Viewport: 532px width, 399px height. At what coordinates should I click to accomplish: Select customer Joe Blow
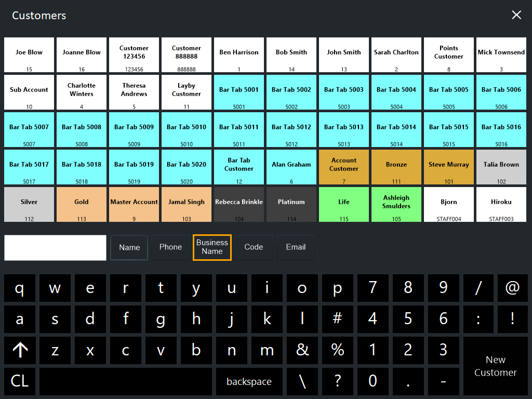(29, 55)
